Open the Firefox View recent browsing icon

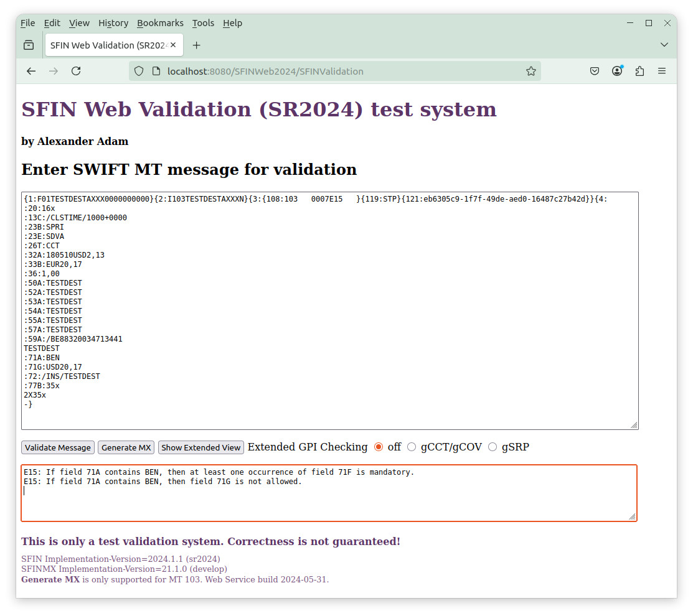click(x=29, y=45)
